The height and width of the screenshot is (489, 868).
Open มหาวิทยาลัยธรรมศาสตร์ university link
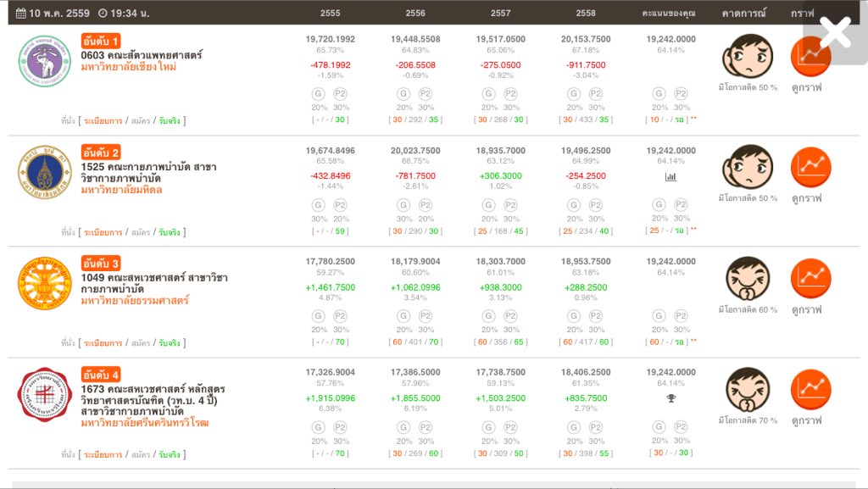click(x=135, y=300)
